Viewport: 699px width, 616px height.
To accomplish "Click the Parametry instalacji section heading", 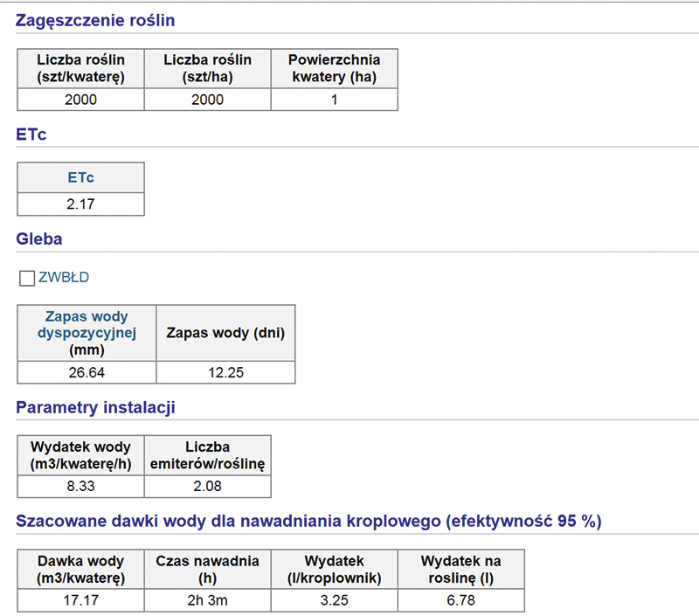I will [x=96, y=406].
